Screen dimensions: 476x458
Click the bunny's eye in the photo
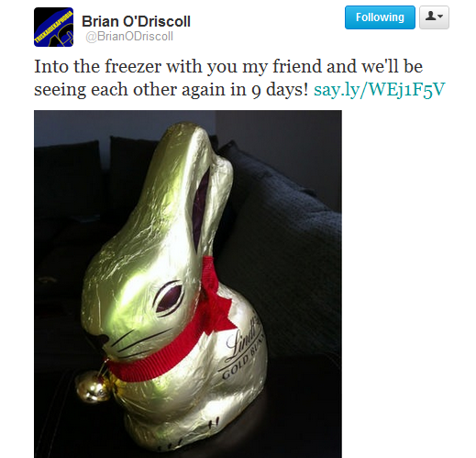(x=169, y=297)
